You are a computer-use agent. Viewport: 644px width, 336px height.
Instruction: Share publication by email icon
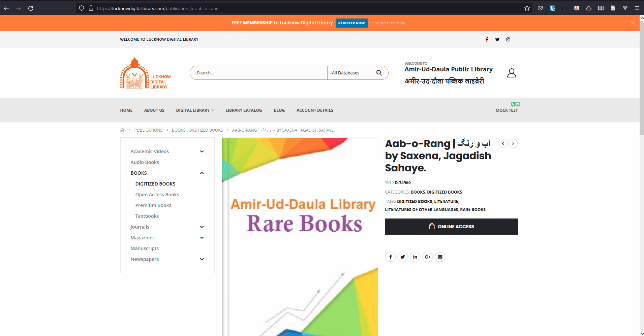point(440,257)
